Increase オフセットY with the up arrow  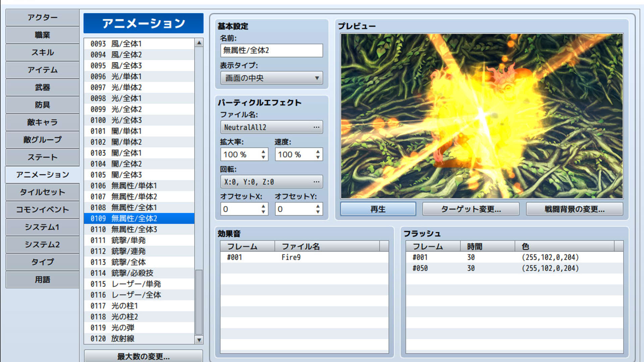pyautogui.click(x=318, y=206)
